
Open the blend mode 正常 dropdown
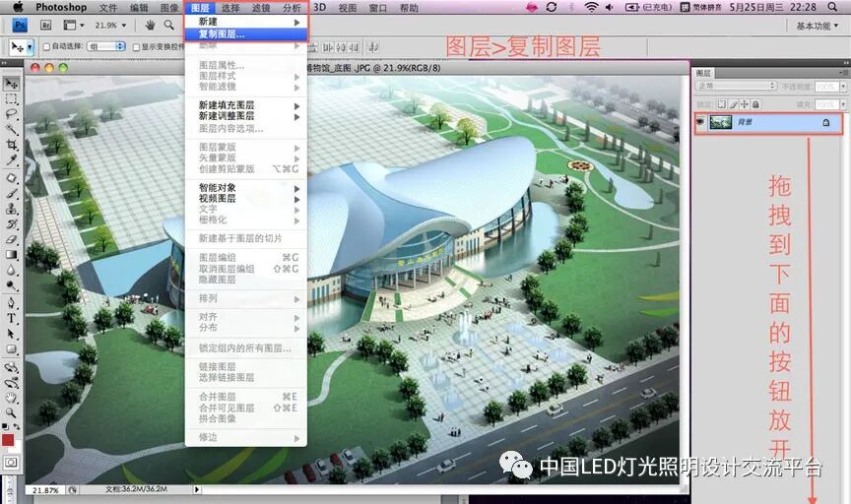pos(737,86)
